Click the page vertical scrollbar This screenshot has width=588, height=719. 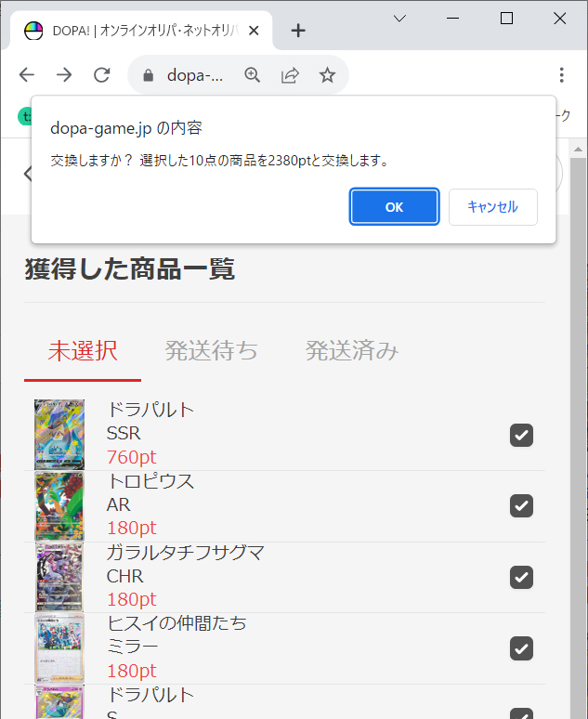tap(578, 438)
